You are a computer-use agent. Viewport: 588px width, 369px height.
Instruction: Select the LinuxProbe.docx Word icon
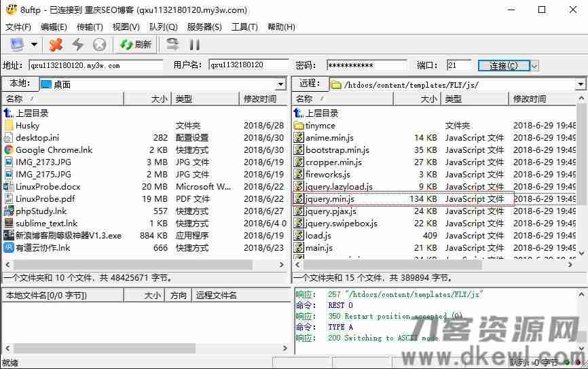pos(9,187)
